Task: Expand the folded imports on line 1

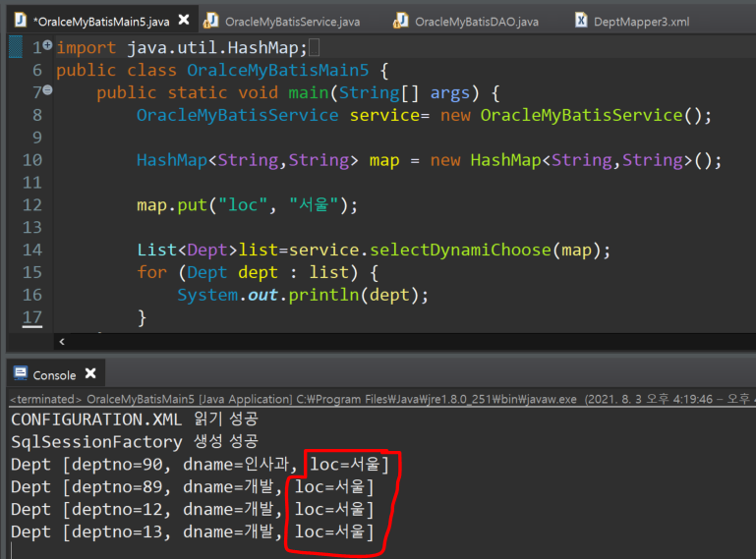Action: click(x=47, y=45)
